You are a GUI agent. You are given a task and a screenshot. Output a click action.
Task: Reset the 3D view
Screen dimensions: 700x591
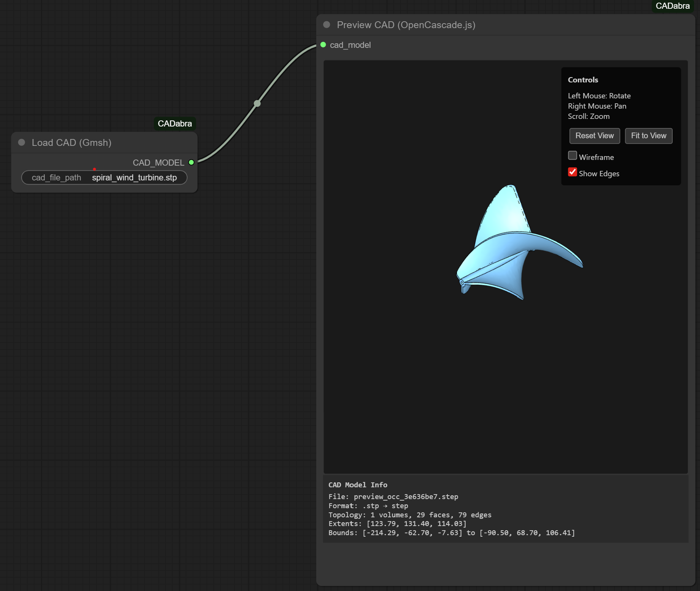(594, 136)
